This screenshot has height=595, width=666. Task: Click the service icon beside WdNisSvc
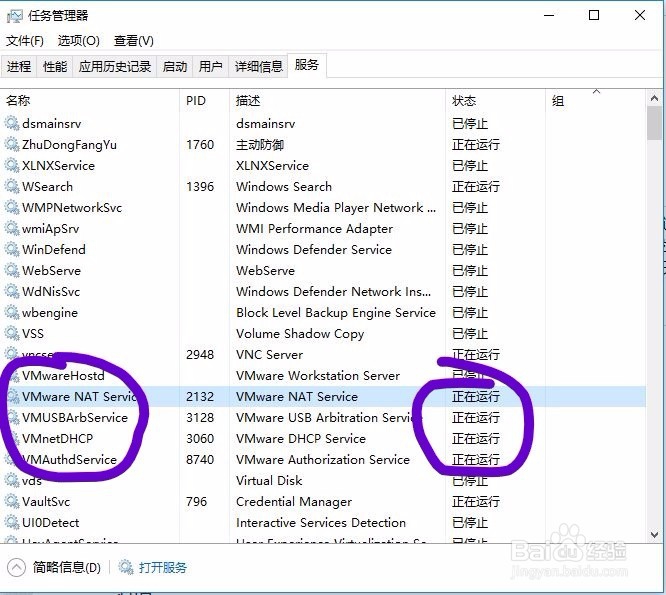click(12, 291)
